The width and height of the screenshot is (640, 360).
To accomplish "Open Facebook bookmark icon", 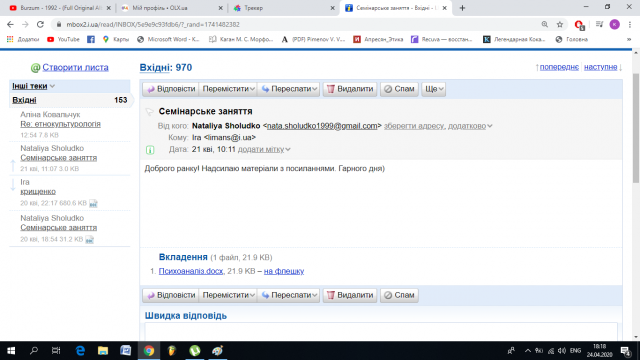I will click(x=91, y=39).
